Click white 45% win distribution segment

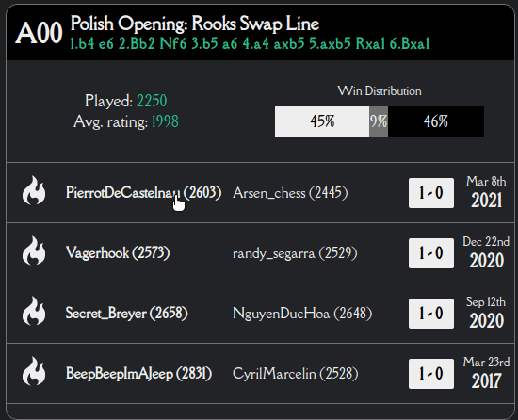[322, 121]
